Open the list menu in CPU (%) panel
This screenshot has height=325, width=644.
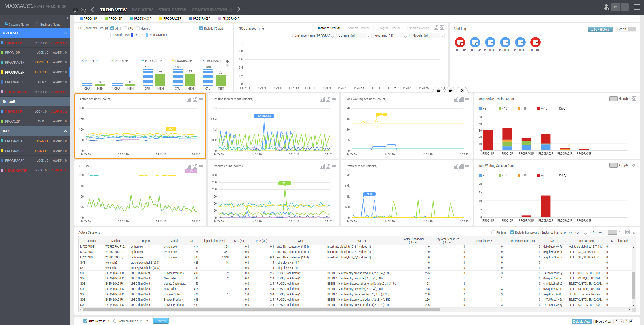[201, 167]
